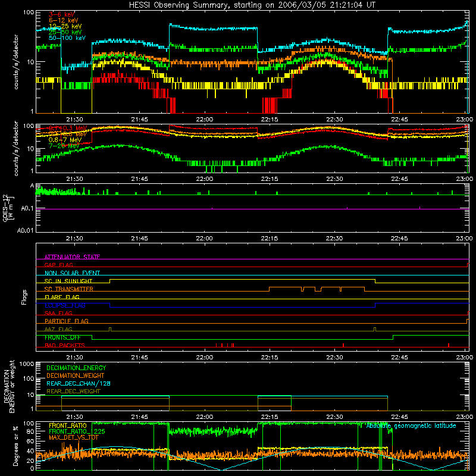Click the 7-20 MeV legend label

pos(64,146)
